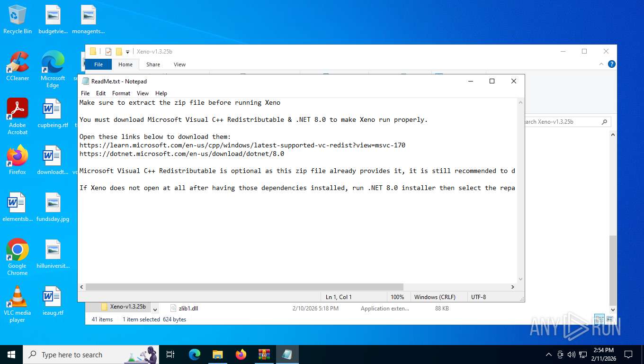
Task: Select zlib1.dll in the file list
Action: click(x=188, y=308)
